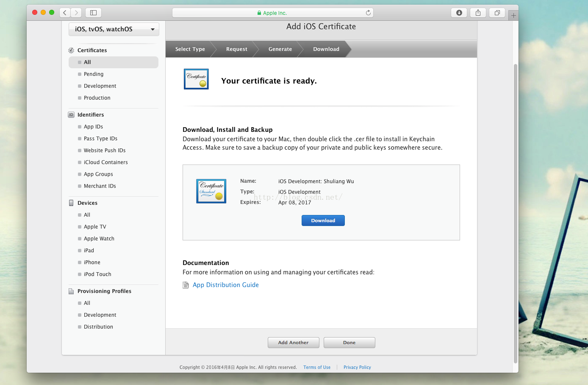Open Safari downloads button
This screenshot has width=588, height=385.
click(x=459, y=13)
